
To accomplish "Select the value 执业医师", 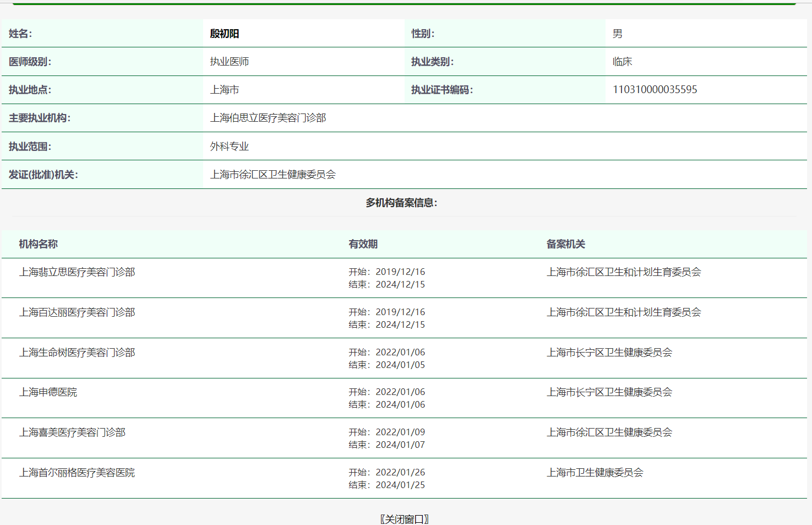I will [230, 62].
